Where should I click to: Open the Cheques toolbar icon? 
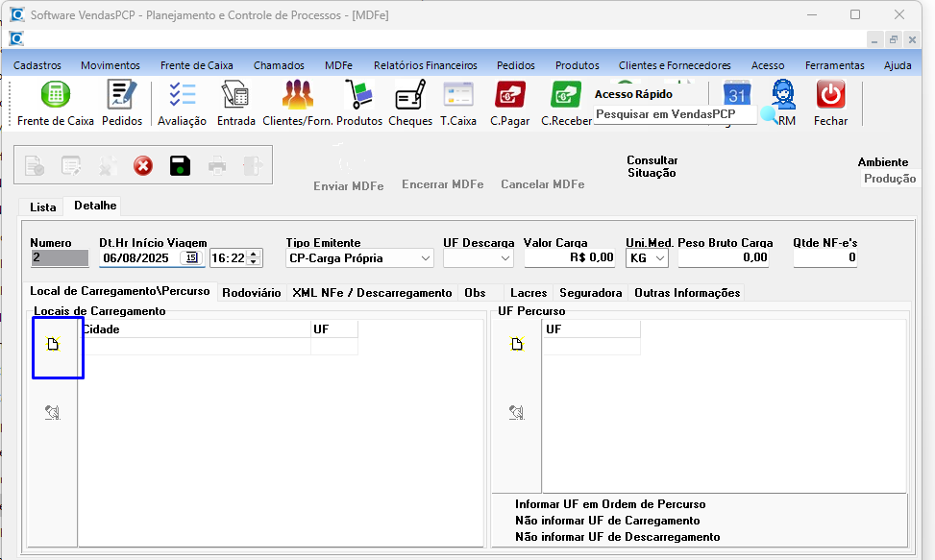(x=410, y=104)
